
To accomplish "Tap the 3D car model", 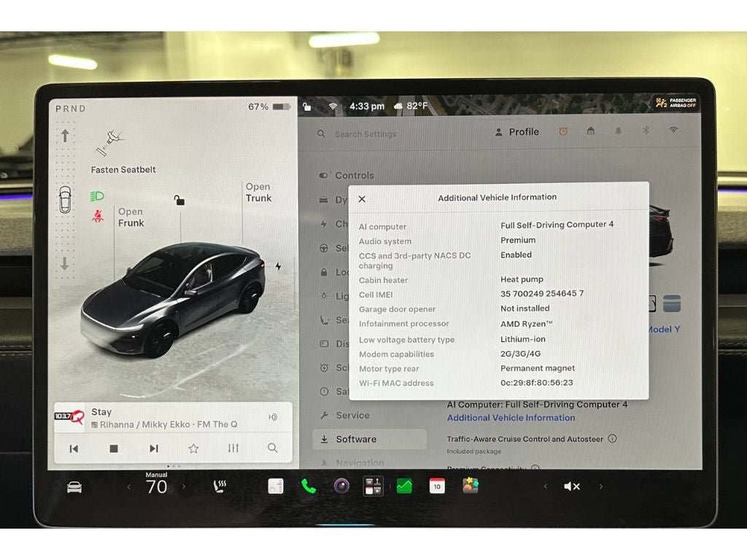I will (174, 299).
